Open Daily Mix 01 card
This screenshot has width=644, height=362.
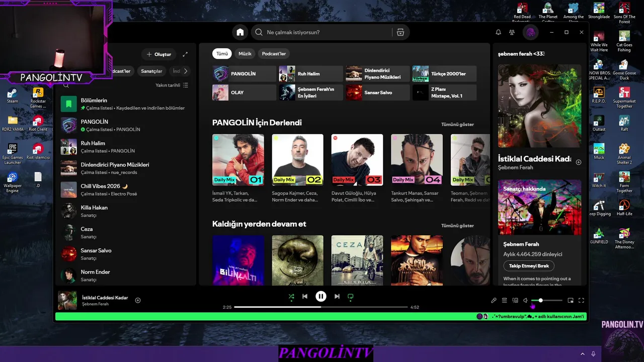[238, 168]
